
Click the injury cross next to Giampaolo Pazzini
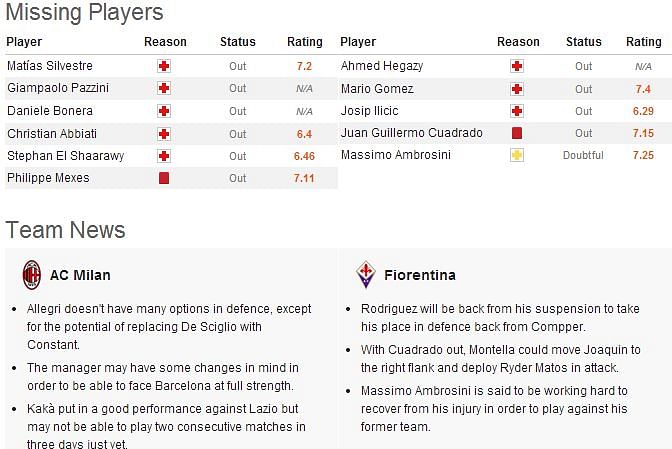[164, 88]
